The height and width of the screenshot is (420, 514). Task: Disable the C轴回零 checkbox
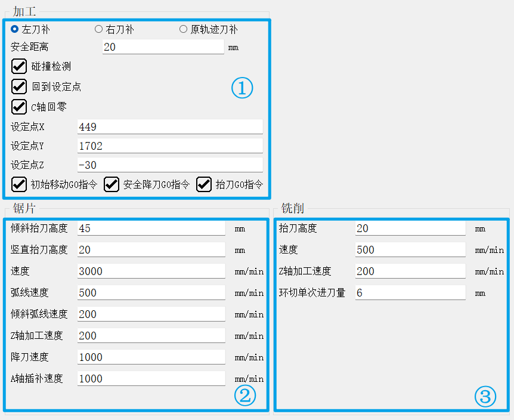(19, 107)
